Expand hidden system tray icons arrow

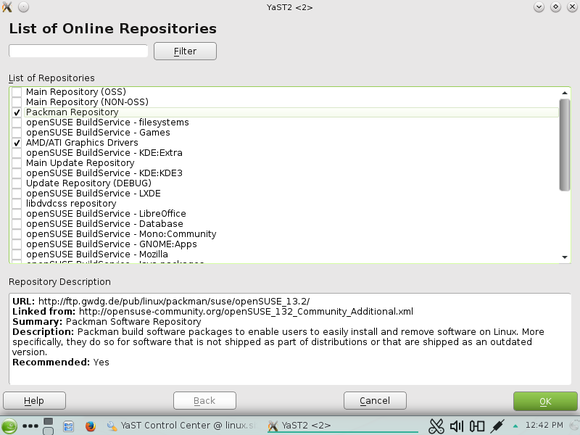tap(515, 426)
